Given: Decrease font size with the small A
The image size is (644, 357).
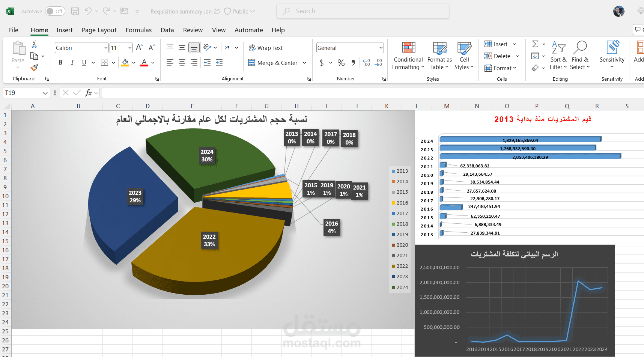Looking at the screenshot, I should [152, 48].
